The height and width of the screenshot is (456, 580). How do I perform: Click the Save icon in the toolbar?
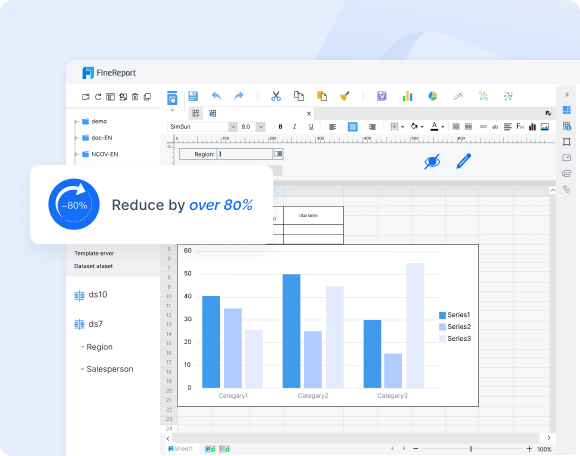click(x=193, y=96)
